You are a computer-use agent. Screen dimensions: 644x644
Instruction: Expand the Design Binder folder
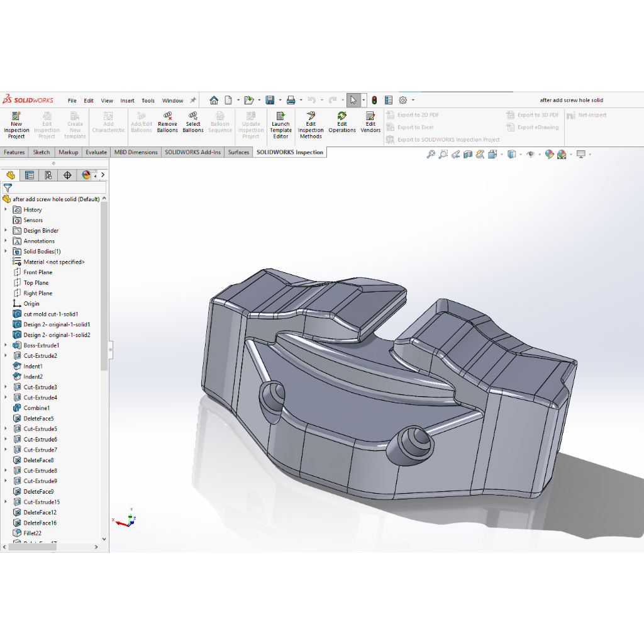point(6,230)
